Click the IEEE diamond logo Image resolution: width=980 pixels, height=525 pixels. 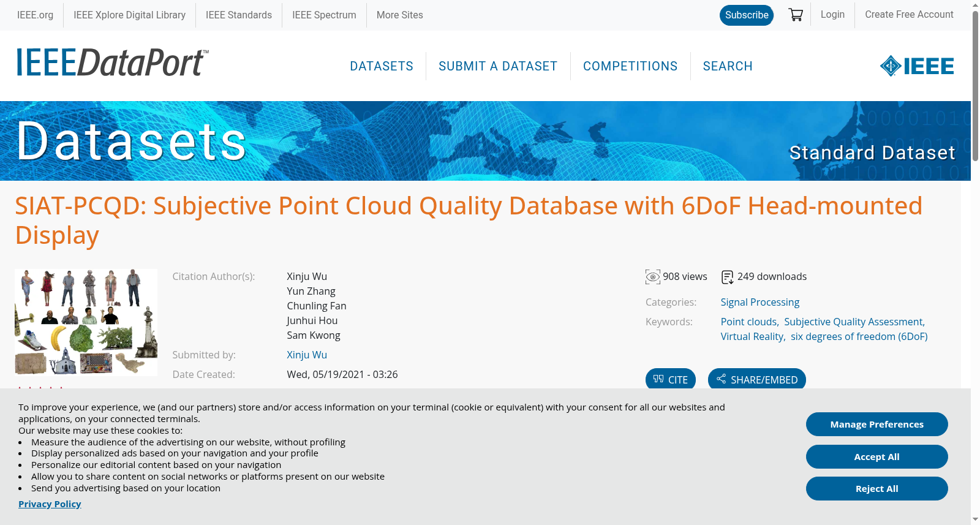coord(916,66)
